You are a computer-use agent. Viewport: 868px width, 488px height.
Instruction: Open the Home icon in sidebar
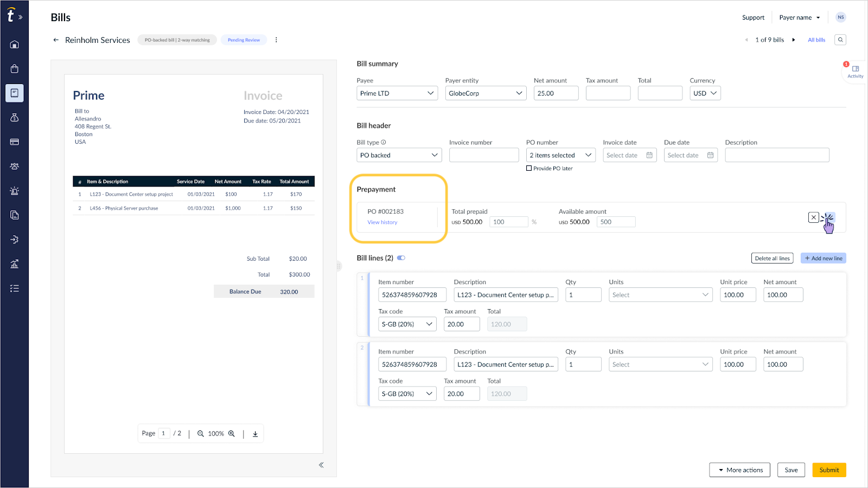pyautogui.click(x=15, y=44)
